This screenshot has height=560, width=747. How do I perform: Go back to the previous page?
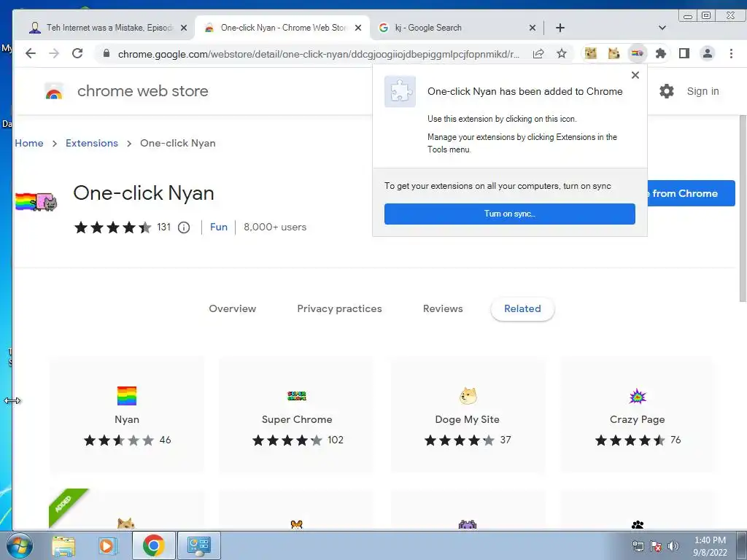tap(31, 53)
